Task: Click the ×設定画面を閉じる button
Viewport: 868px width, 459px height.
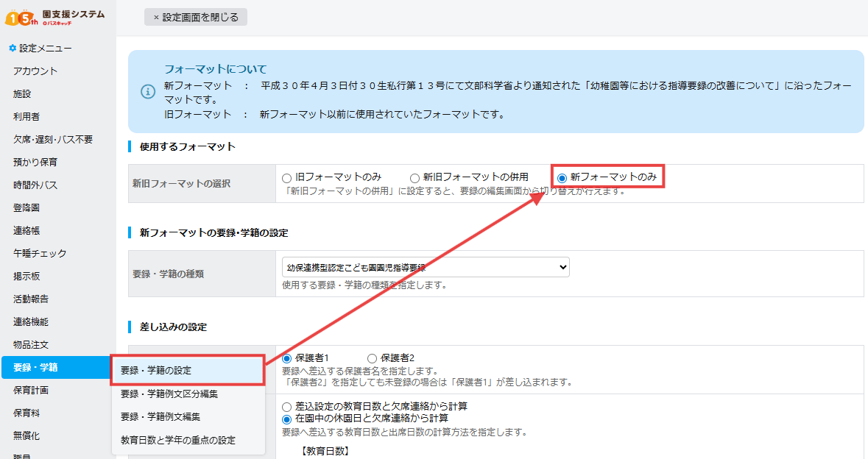Action: [195, 16]
